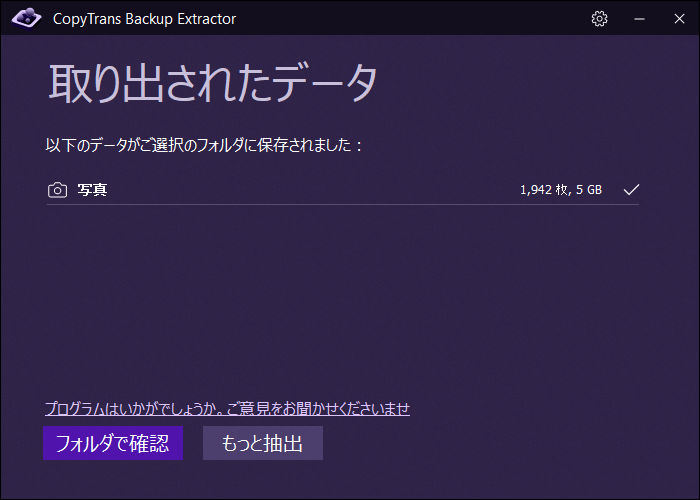The height and width of the screenshot is (500, 700).
Task: Click the フォルダで確認 button
Action: click(113, 443)
